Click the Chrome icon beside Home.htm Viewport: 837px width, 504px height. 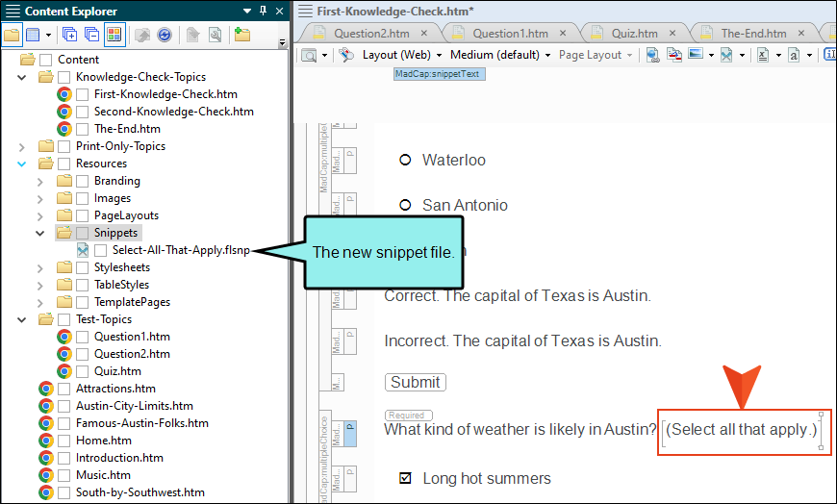46,441
